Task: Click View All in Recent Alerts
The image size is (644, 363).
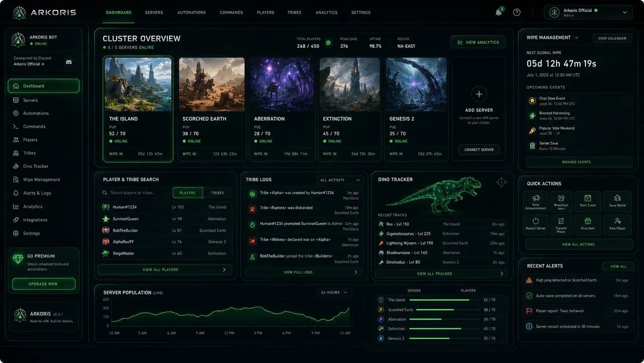Action: tap(618, 266)
